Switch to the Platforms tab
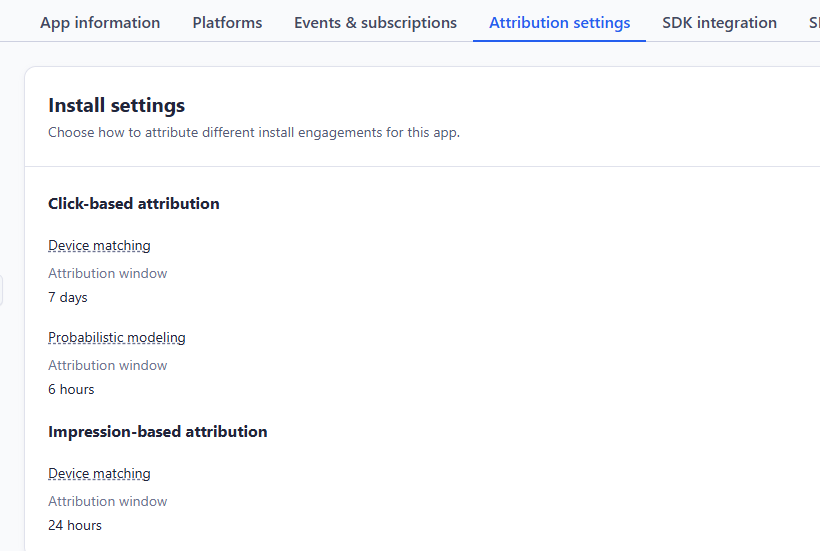This screenshot has width=820, height=551. (x=227, y=22)
